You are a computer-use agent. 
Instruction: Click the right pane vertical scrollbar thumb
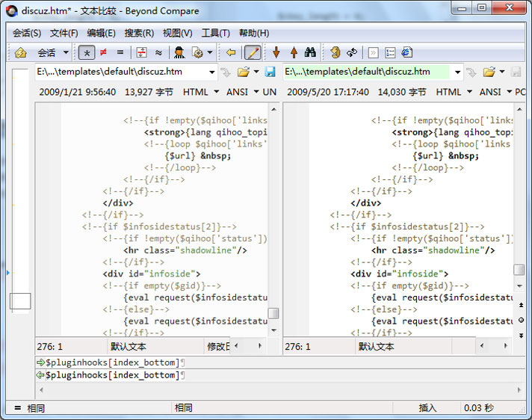[x=519, y=270]
